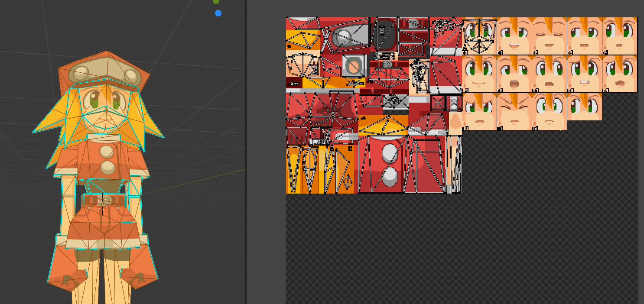Viewport: 644px width, 304px height.
Task: Select face texture tile 01, open smile
Action: pyautogui.click(x=514, y=36)
